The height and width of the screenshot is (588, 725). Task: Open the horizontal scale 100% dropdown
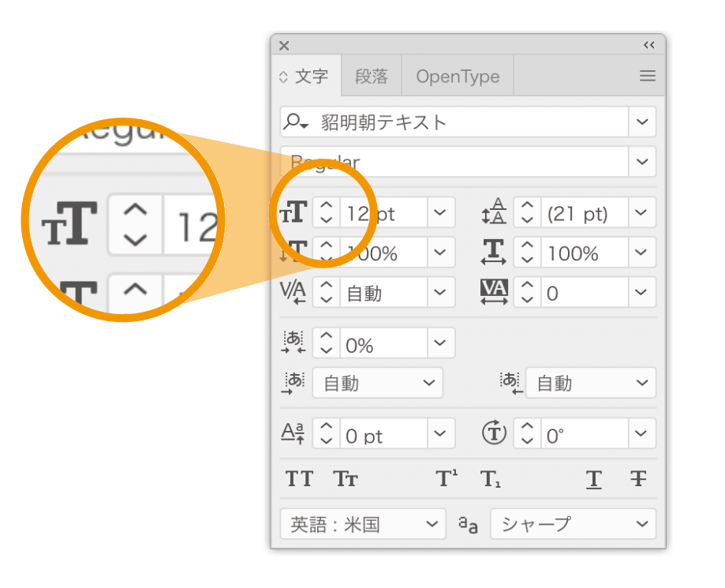pos(641,252)
